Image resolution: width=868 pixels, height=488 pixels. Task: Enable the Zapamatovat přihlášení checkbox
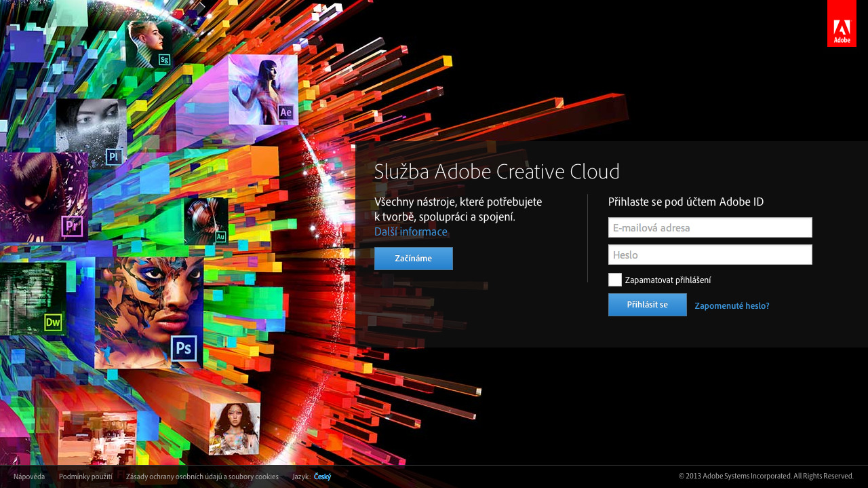point(615,280)
